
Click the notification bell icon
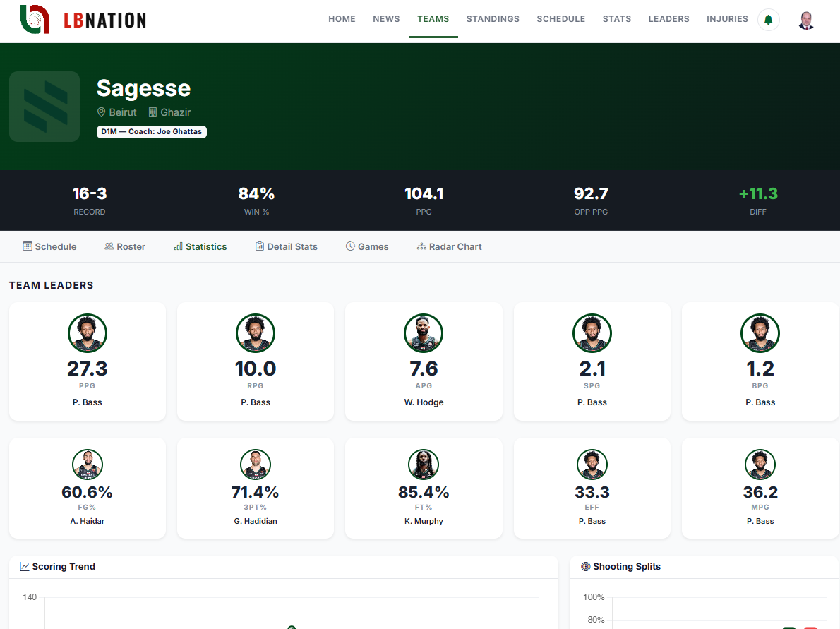tap(768, 20)
